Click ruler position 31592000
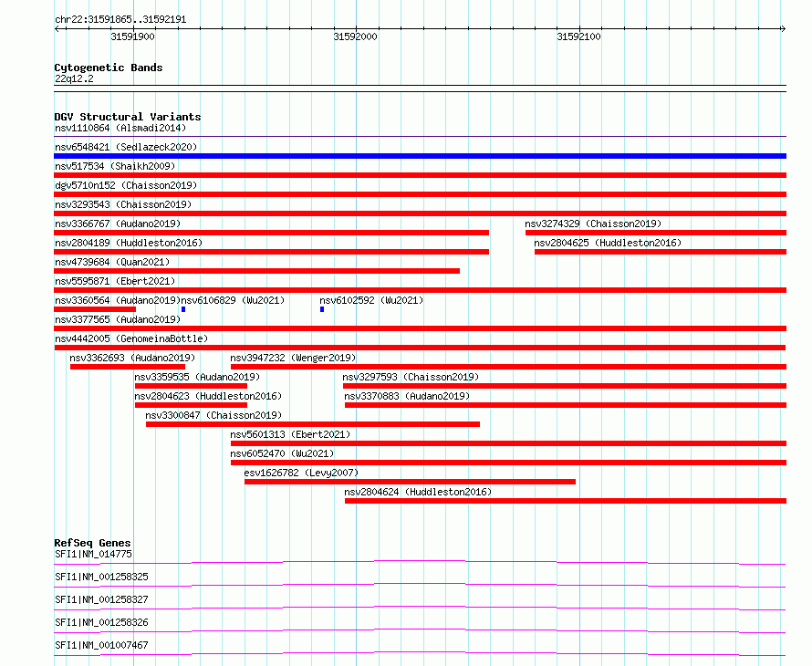 355,36
